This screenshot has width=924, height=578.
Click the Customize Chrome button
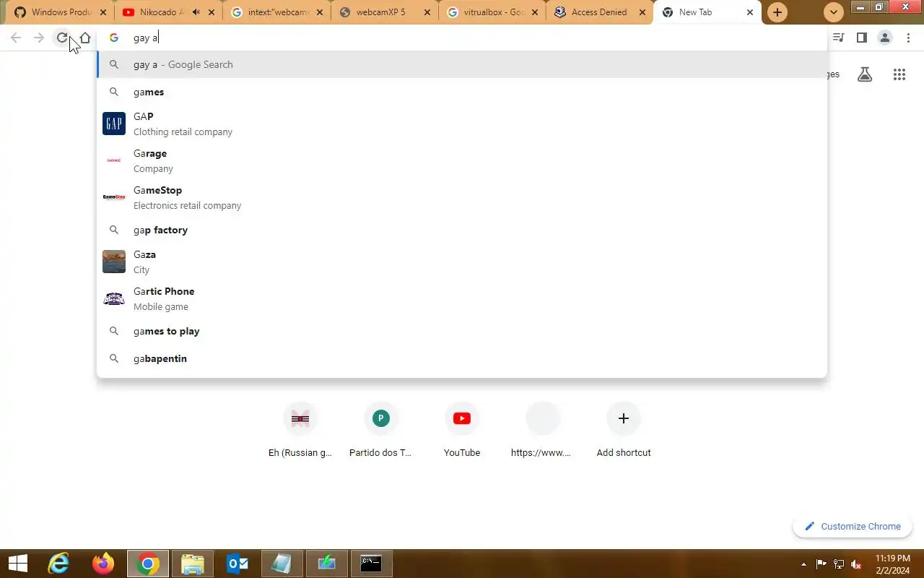(853, 526)
